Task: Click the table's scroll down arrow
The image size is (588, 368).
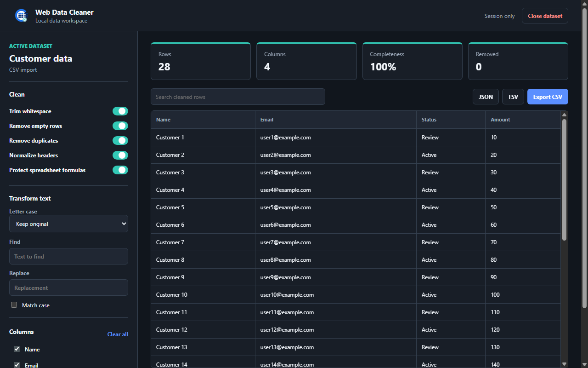Action: pos(564,364)
